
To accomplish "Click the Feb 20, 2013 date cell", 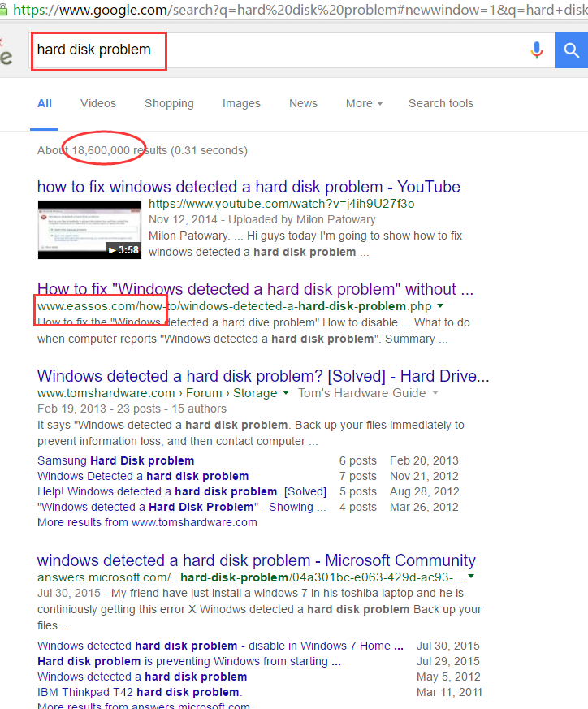I will (x=424, y=460).
